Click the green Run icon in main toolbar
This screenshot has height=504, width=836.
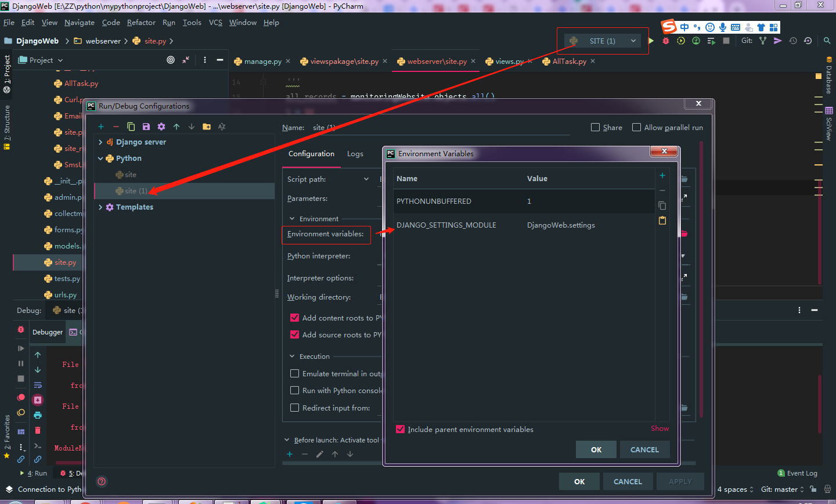pos(651,41)
